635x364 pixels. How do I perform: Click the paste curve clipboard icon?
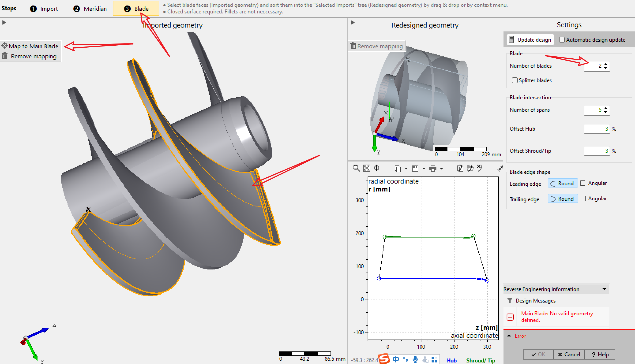coord(460,168)
